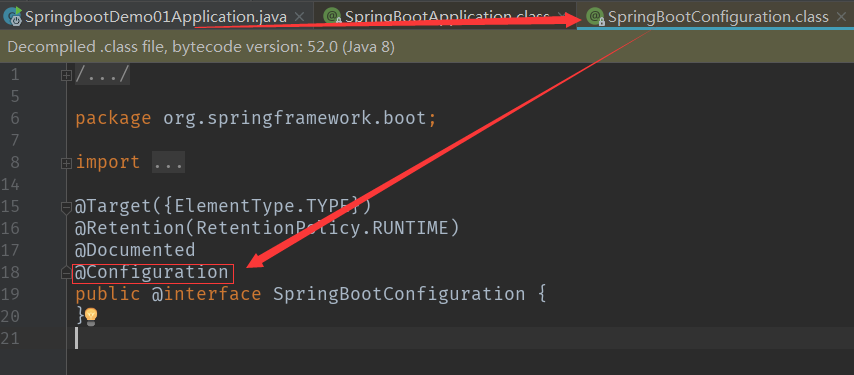Click SpringBootConfiguration interface name
This screenshot has width=854, height=375.
coord(399,294)
